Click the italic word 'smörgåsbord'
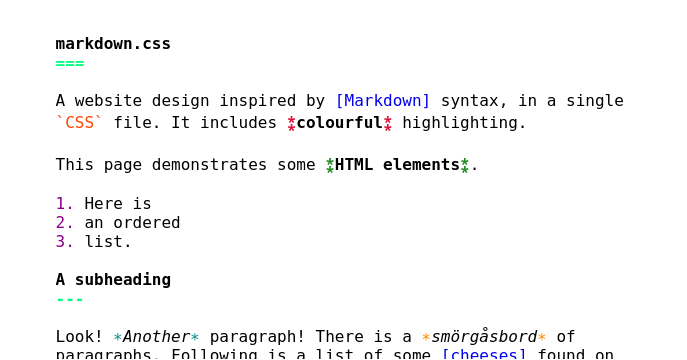687x360 pixels. point(484,336)
